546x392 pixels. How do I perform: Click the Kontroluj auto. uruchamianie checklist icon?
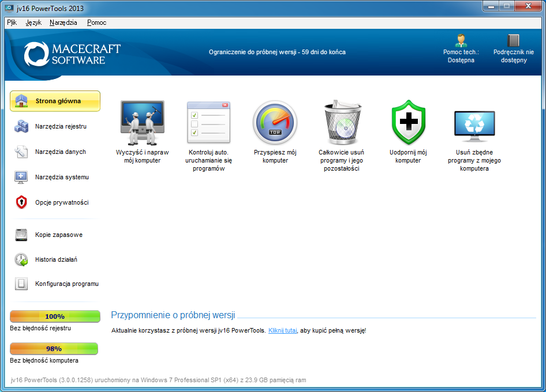tap(208, 123)
